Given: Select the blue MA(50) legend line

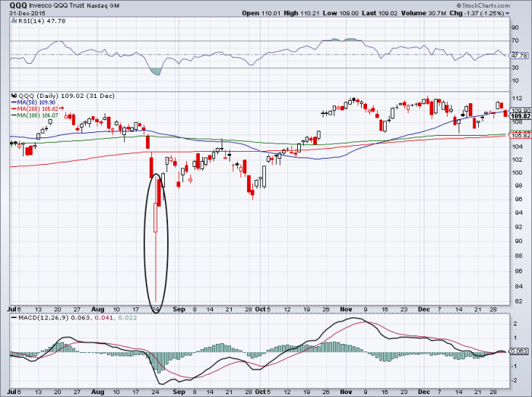Looking at the screenshot, I should (x=14, y=102).
